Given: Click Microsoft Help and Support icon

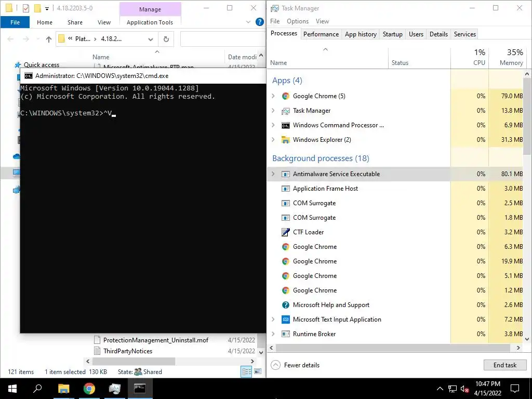Looking at the screenshot, I should coord(286,305).
